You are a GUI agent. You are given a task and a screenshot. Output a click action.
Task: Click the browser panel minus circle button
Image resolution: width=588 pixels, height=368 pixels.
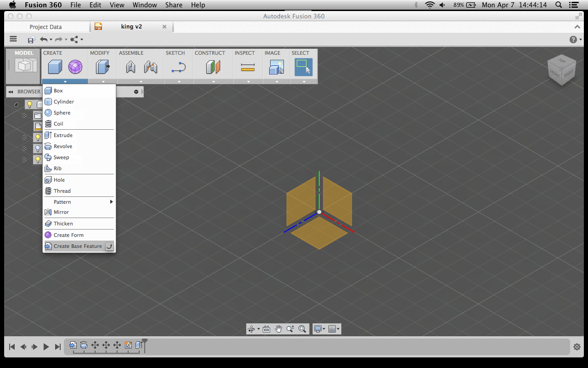(x=136, y=92)
